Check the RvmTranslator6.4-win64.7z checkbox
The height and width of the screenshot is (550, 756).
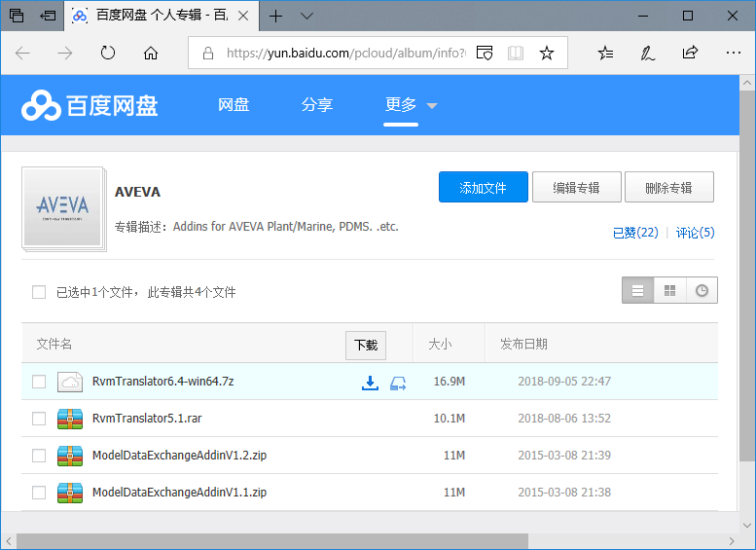pyautogui.click(x=39, y=382)
